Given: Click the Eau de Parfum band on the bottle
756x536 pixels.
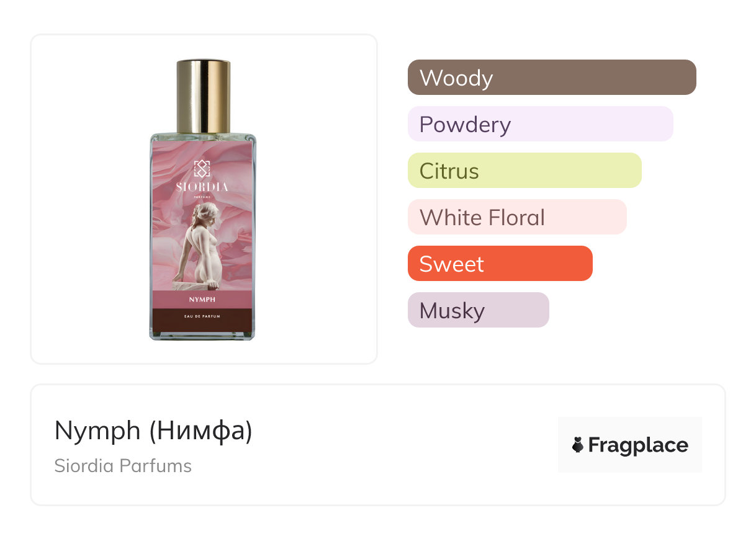Looking at the screenshot, I should (x=202, y=317).
